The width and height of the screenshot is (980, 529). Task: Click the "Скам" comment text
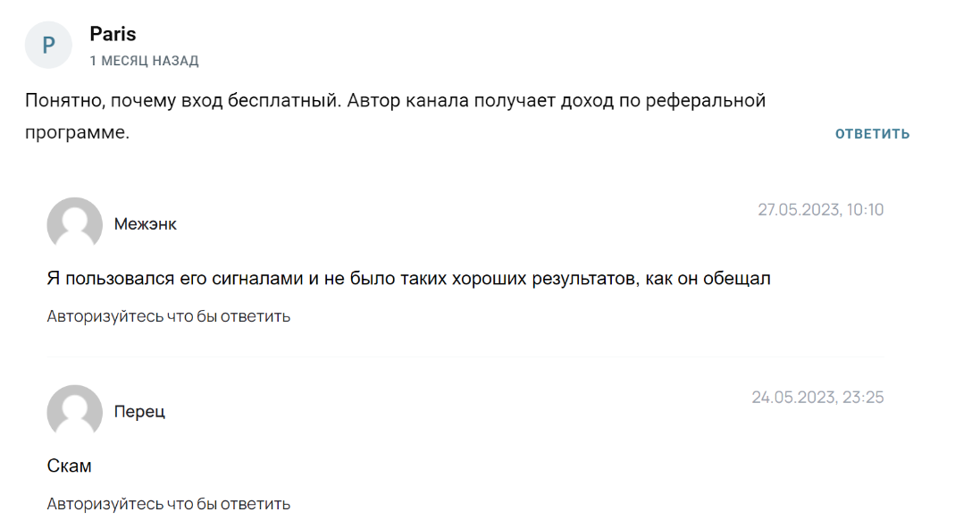pos(69,466)
